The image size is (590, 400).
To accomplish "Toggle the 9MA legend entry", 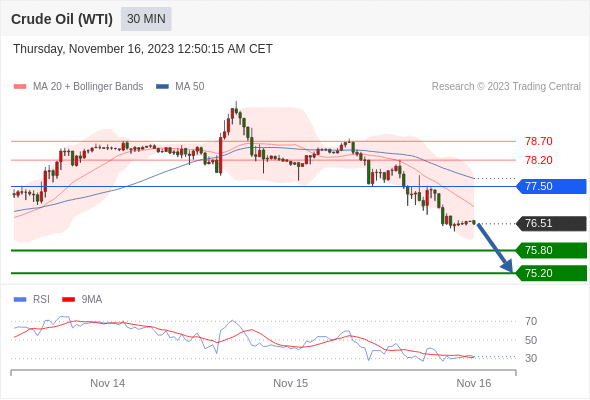I will point(82,300).
